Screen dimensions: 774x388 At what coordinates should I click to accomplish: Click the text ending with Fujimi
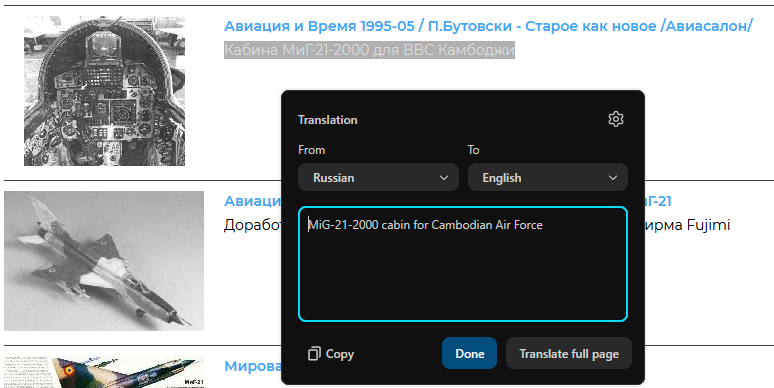click(x=687, y=225)
